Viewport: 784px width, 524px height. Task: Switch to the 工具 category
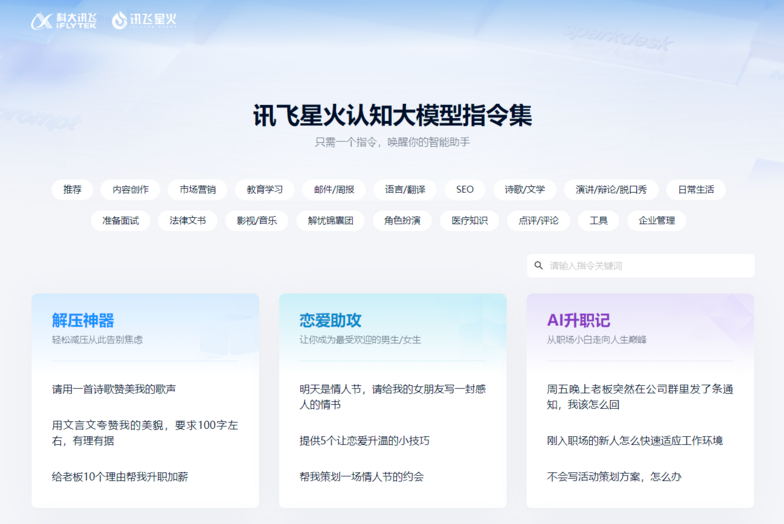click(598, 220)
